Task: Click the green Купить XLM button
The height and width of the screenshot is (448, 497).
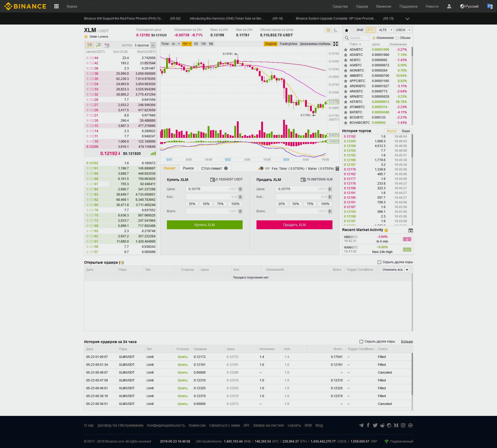Action: [x=204, y=225]
